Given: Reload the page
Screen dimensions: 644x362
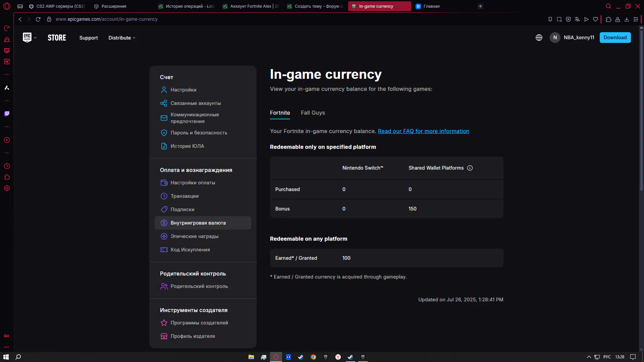Looking at the screenshot, I should coord(38,19).
